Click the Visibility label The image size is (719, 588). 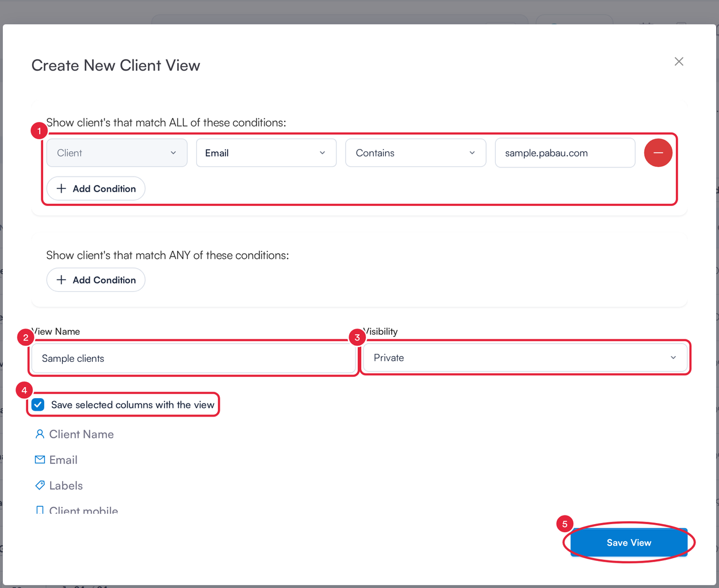pos(381,331)
